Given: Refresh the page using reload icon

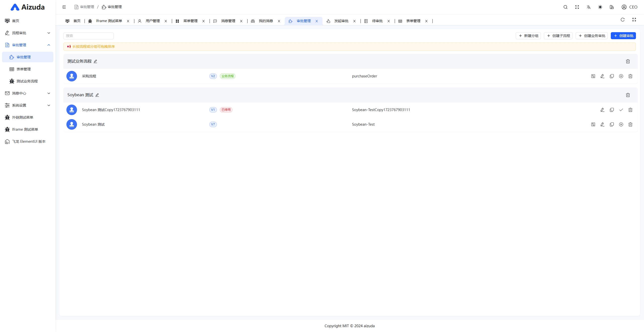Looking at the screenshot, I should (x=623, y=20).
